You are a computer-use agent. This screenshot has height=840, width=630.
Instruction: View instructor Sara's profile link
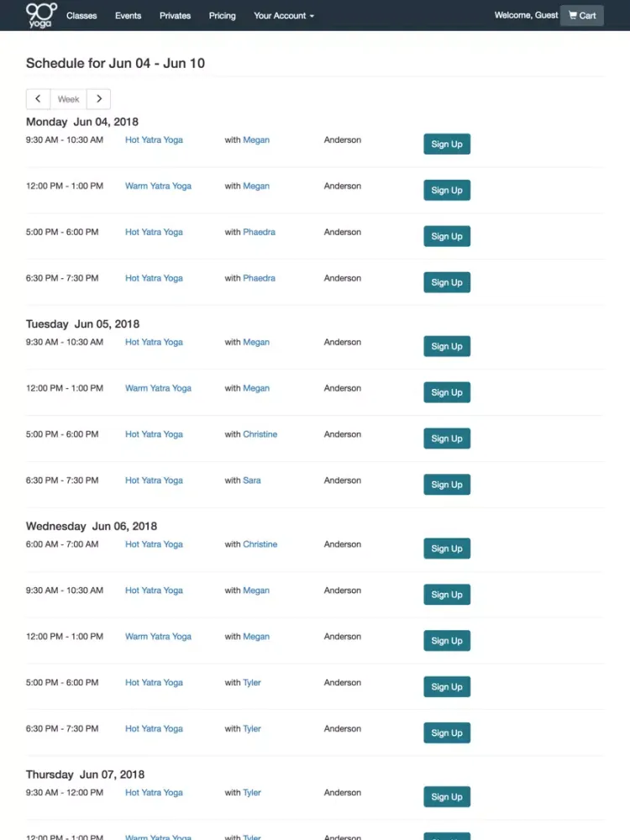click(252, 480)
